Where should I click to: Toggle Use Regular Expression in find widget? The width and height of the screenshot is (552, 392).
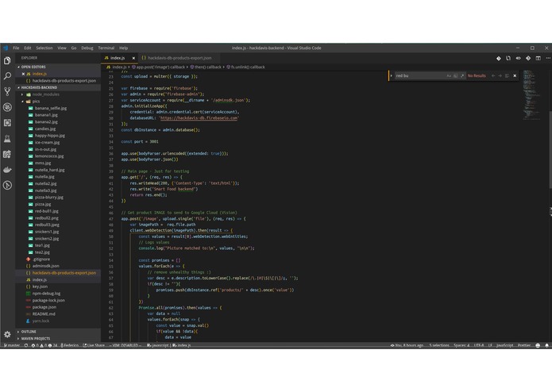tap(462, 75)
